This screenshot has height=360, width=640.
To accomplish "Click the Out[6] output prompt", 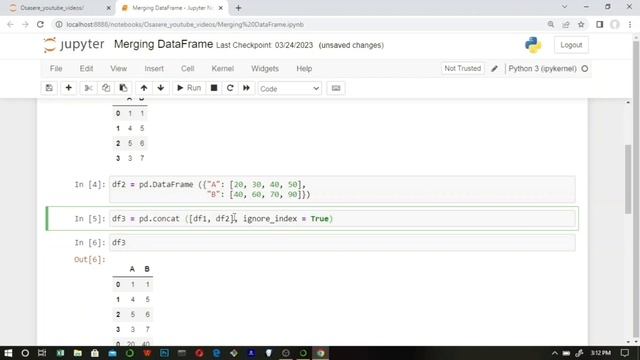I will 89,260.
